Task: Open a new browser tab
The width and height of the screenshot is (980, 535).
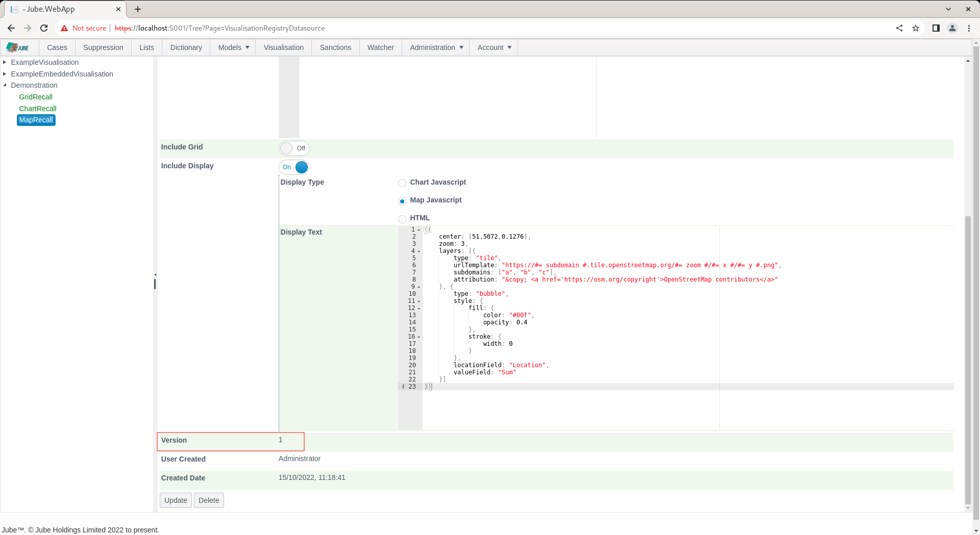Action: pos(138,9)
